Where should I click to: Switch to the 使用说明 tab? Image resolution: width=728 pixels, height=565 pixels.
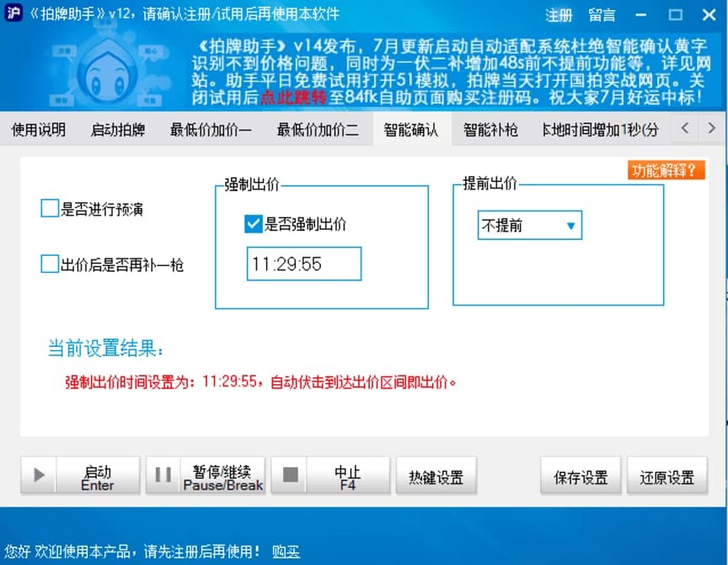coord(37,129)
